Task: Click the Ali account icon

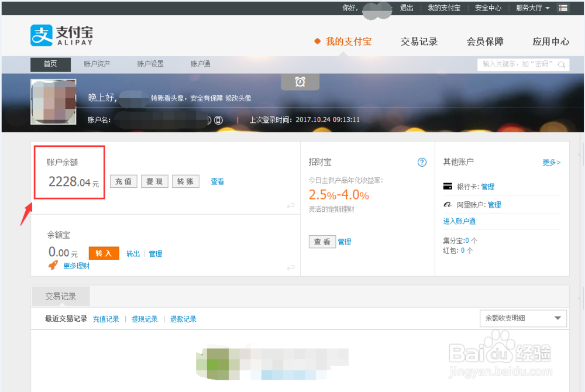Action: [x=448, y=204]
